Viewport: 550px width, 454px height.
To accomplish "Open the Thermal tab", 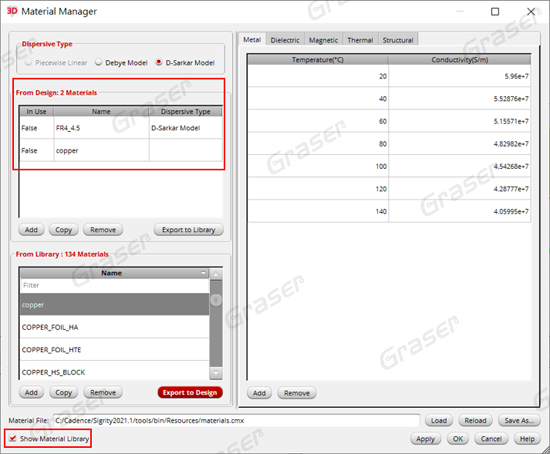I will (x=360, y=40).
